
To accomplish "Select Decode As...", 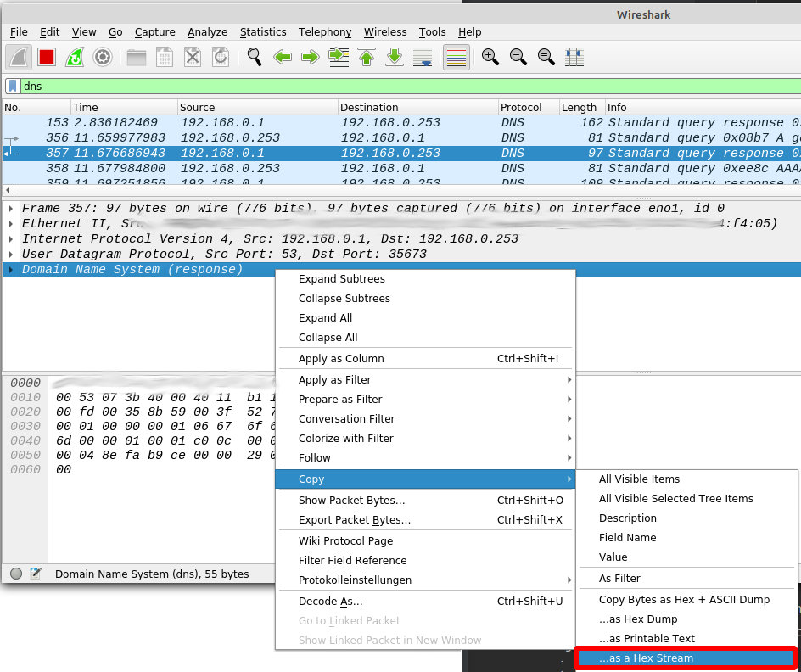I will [x=426, y=601].
